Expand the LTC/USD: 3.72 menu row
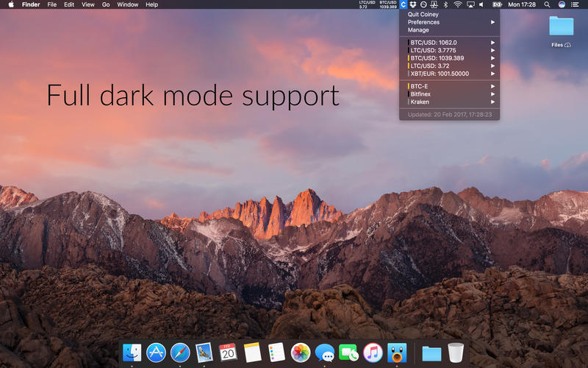Viewport: 588px width, 368px height. (450, 66)
